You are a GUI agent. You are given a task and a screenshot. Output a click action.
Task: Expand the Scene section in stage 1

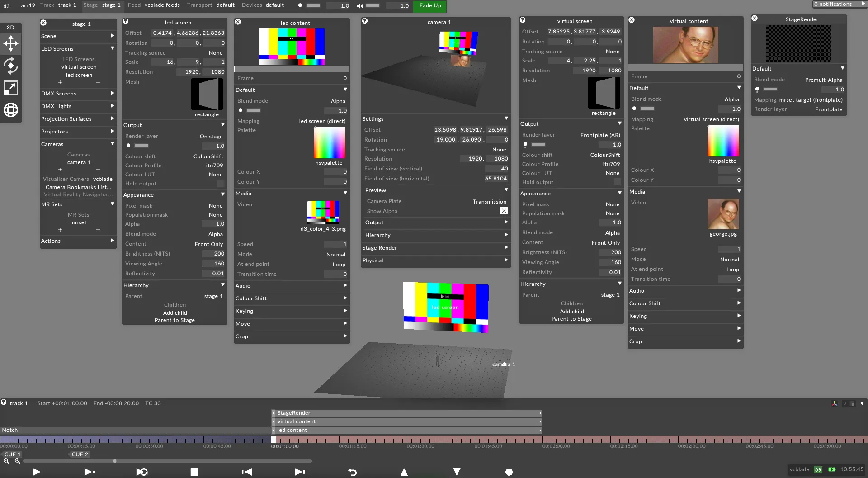point(112,36)
